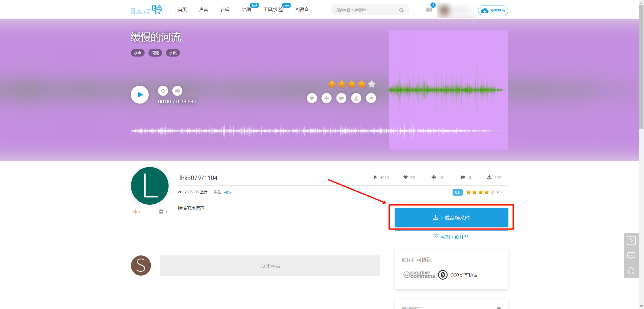Open the 自然 sound type link

click(x=227, y=192)
